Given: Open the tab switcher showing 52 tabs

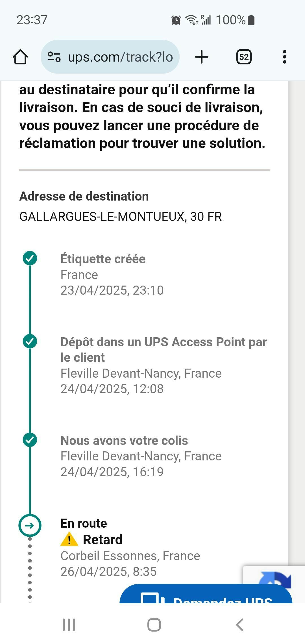Looking at the screenshot, I should 244,57.
